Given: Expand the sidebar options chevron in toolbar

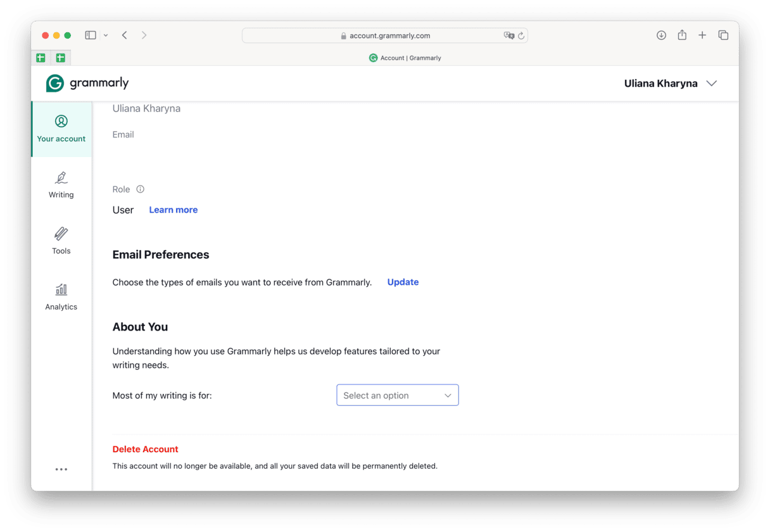Looking at the screenshot, I should (x=106, y=35).
